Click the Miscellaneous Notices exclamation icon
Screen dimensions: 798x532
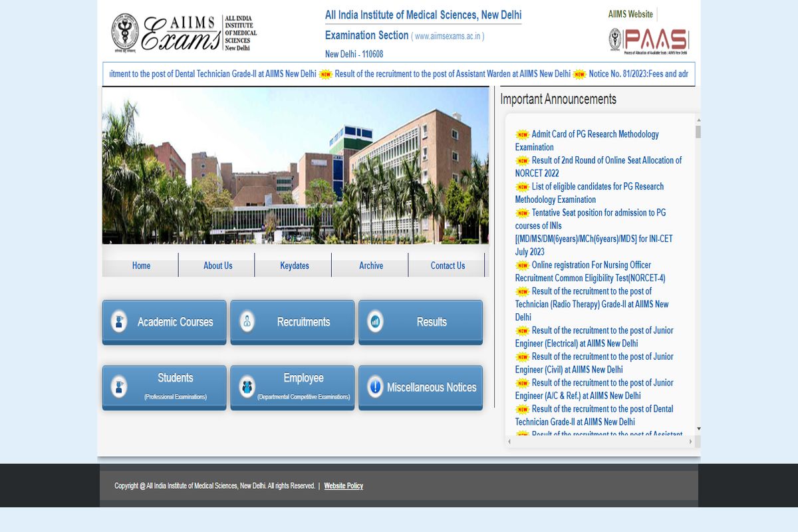tap(375, 386)
